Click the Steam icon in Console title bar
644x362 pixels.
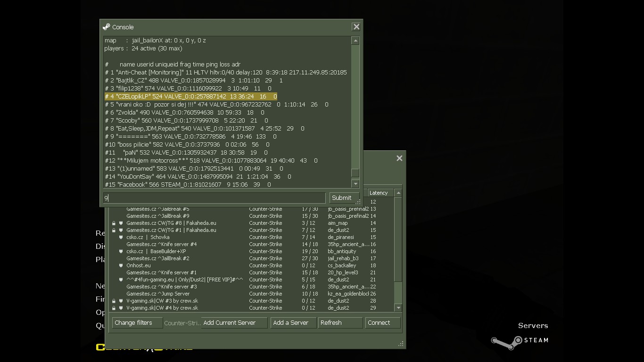tap(106, 27)
